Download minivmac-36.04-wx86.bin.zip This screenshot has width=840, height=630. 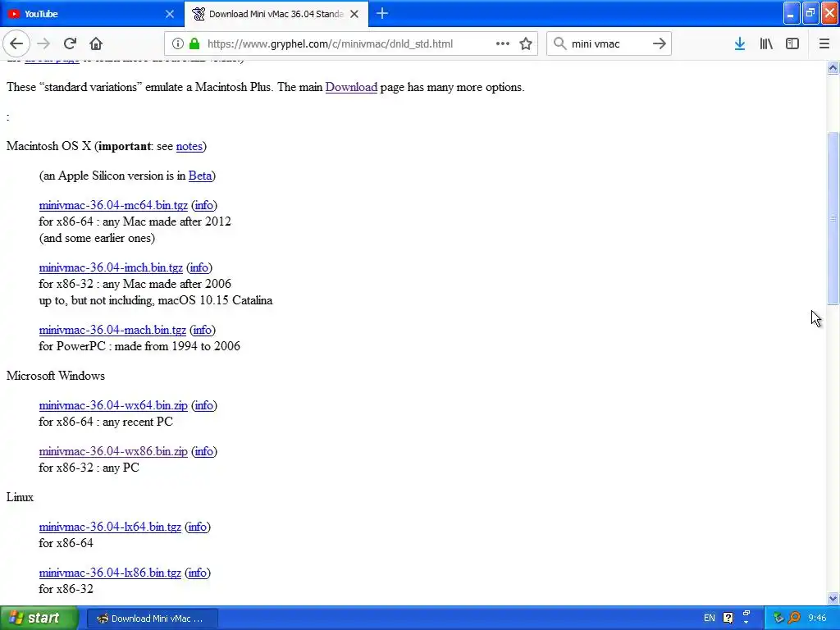point(113,451)
